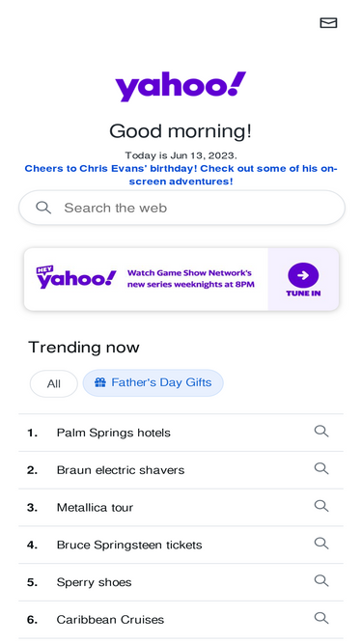Viewport: 362px width, 644px height.
Task: Switch to Father's Day Gifts filter
Action: point(153,382)
